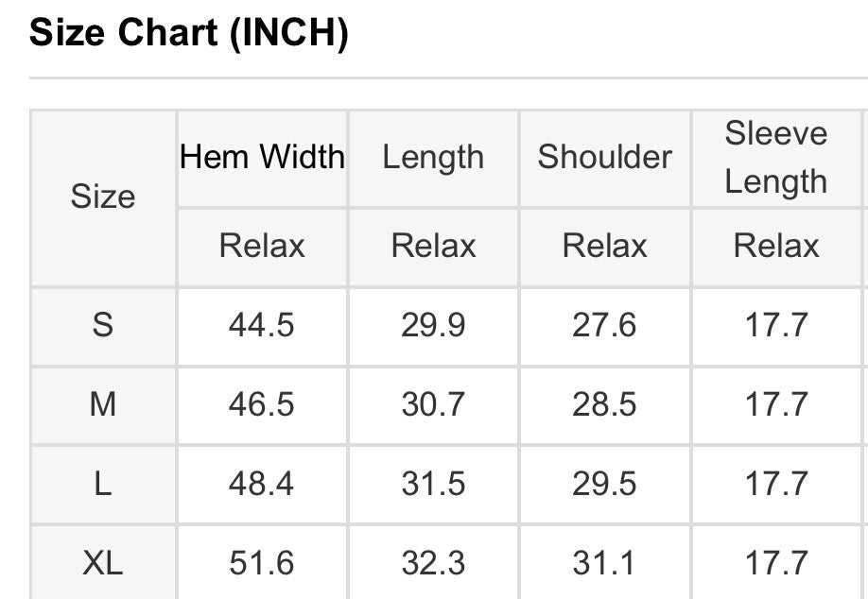The image size is (868, 599).
Task: Select the 46.5 hem width cell
Action: (x=262, y=404)
